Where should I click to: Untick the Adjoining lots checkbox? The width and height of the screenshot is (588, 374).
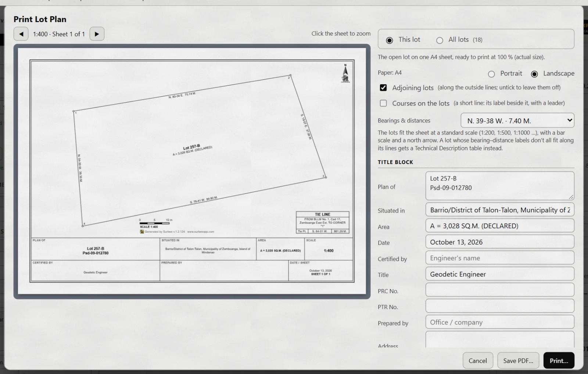coord(383,88)
